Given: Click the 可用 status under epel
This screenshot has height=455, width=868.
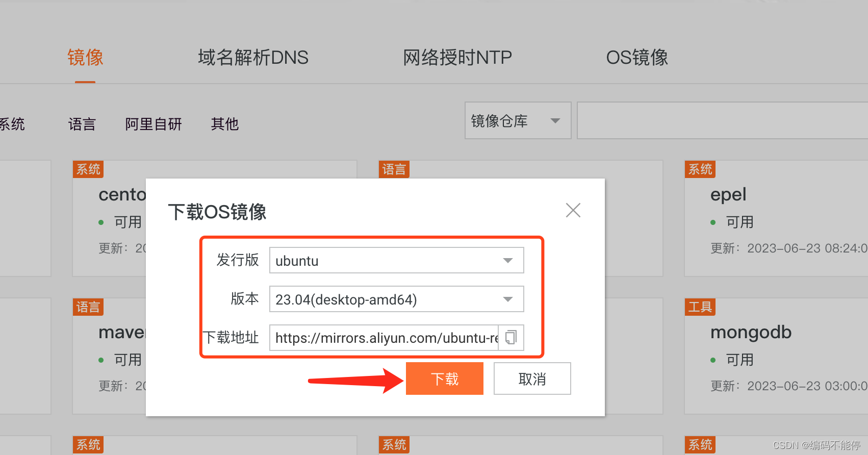Looking at the screenshot, I should click(739, 222).
